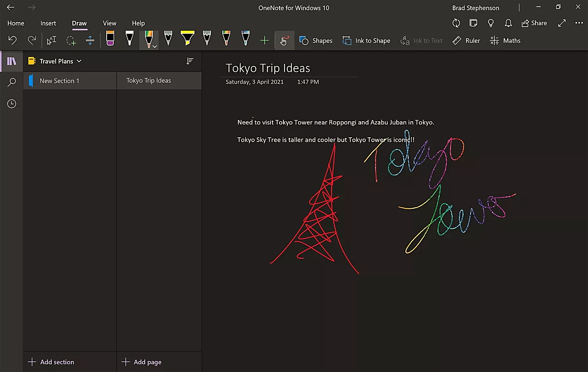
Task: Add a new pen with the plus icon
Action: coord(265,40)
